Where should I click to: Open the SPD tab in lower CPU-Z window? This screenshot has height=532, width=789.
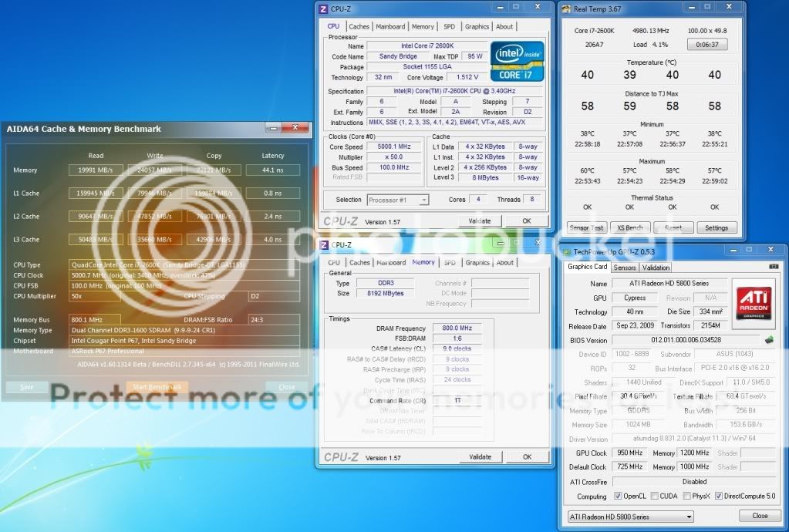(x=450, y=262)
